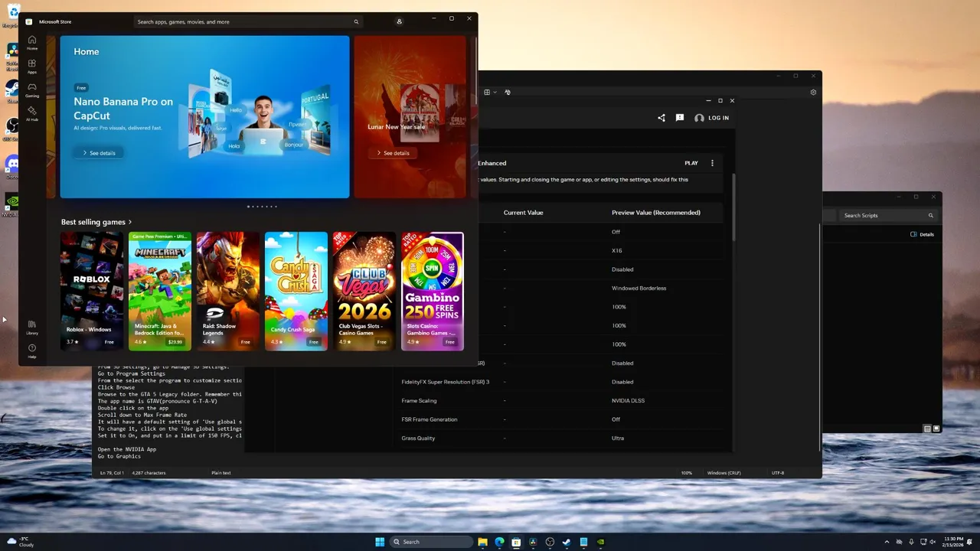Open File Explorer from the taskbar

click(x=482, y=542)
